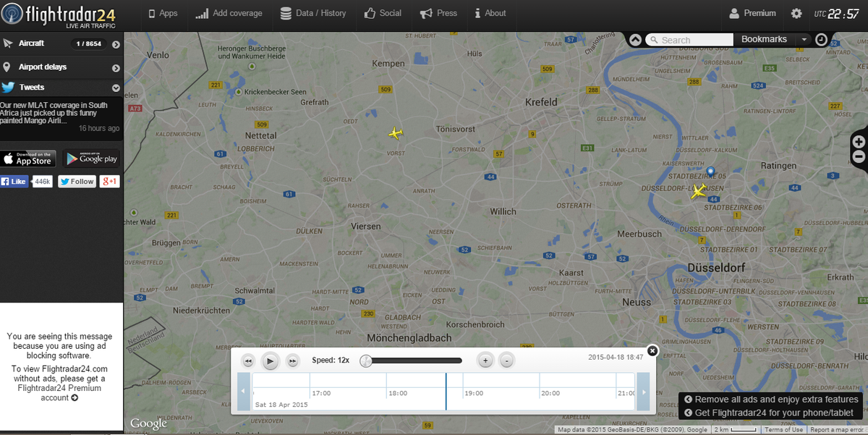The image size is (868, 435).
Task: Expand the Airport delays panel
Action: (x=116, y=68)
